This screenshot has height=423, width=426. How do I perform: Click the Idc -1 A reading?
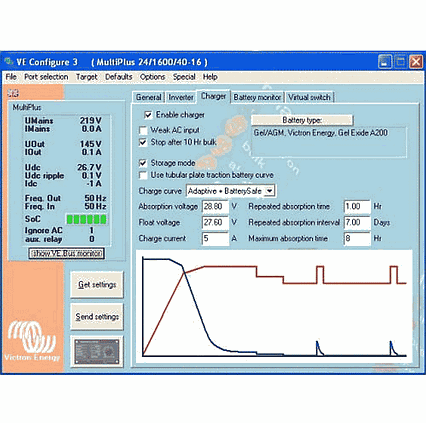coord(63,184)
